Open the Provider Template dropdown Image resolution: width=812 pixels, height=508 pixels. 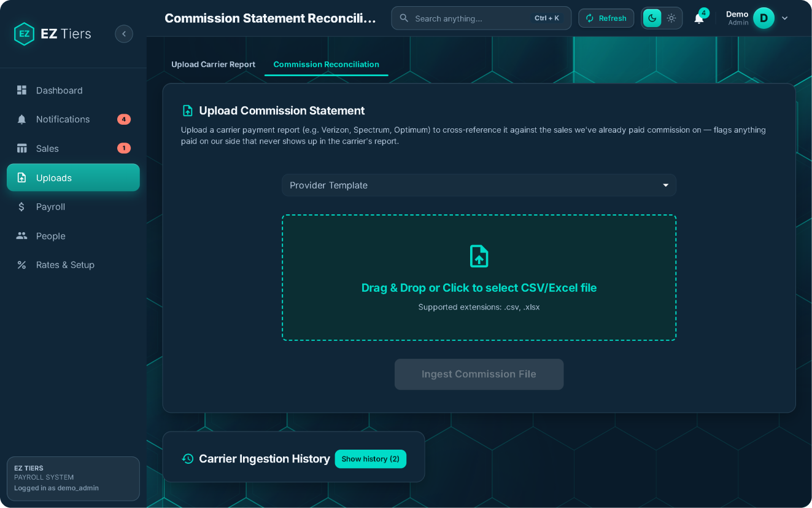tap(479, 185)
